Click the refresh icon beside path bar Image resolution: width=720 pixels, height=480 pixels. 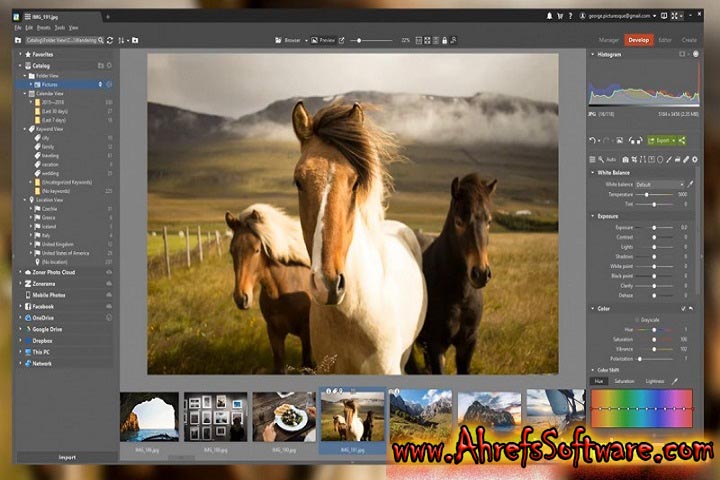[x=110, y=40]
